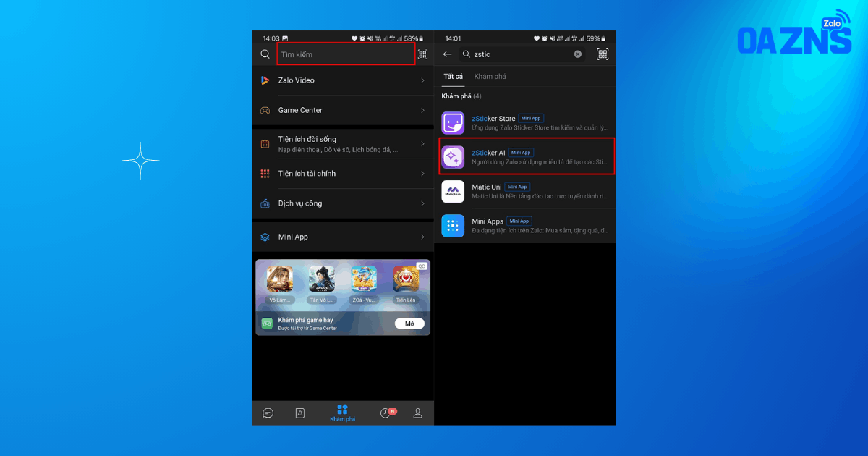Open the profile icon in bottom bar
Viewport: 868px width, 456px height.
pos(417,413)
